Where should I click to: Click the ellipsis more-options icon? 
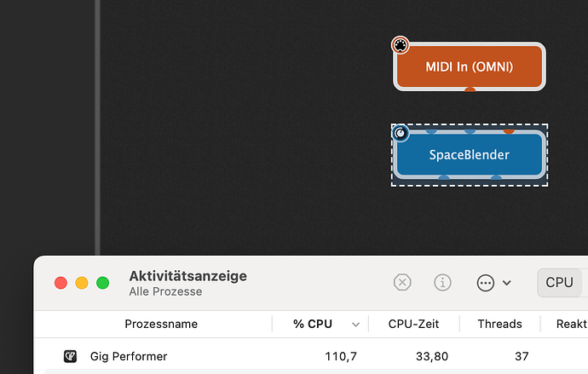point(485,283)
